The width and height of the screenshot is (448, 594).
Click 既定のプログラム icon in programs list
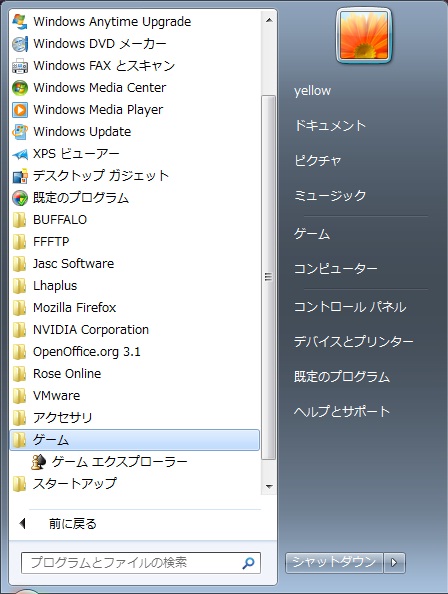[x=20, y=197]
